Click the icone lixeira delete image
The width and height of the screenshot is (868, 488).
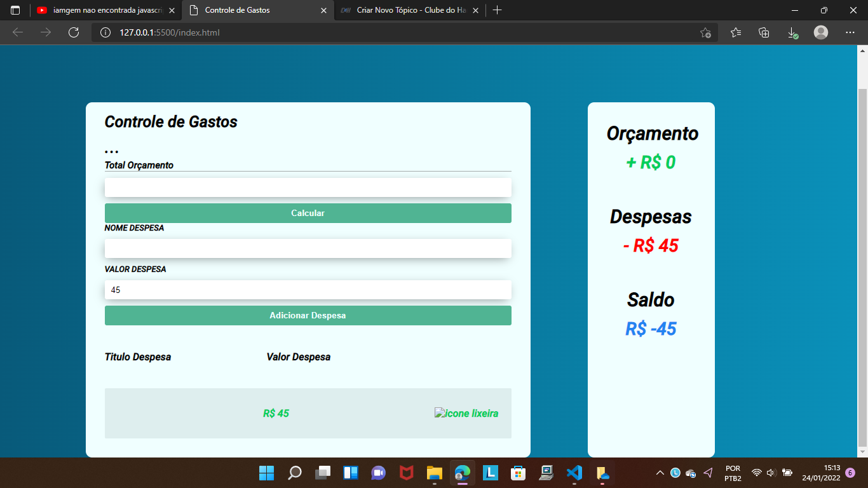[x=466, y=413]
